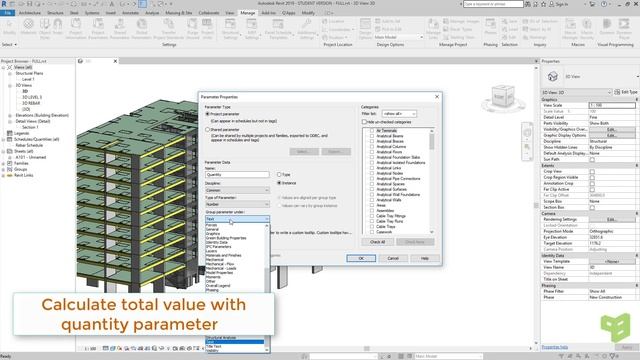Select 3D REBAR view in Project Browser
Screen dimensions: 640x360
[31, 103]
